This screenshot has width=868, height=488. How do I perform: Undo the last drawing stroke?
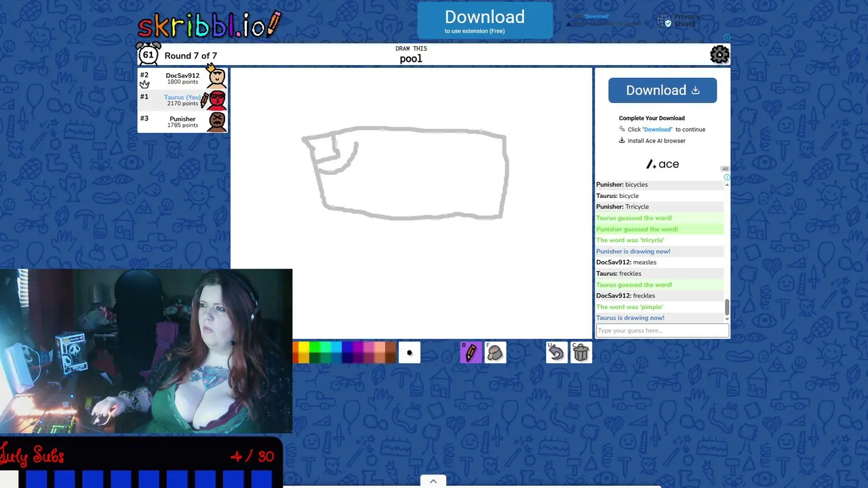(556, 352)
